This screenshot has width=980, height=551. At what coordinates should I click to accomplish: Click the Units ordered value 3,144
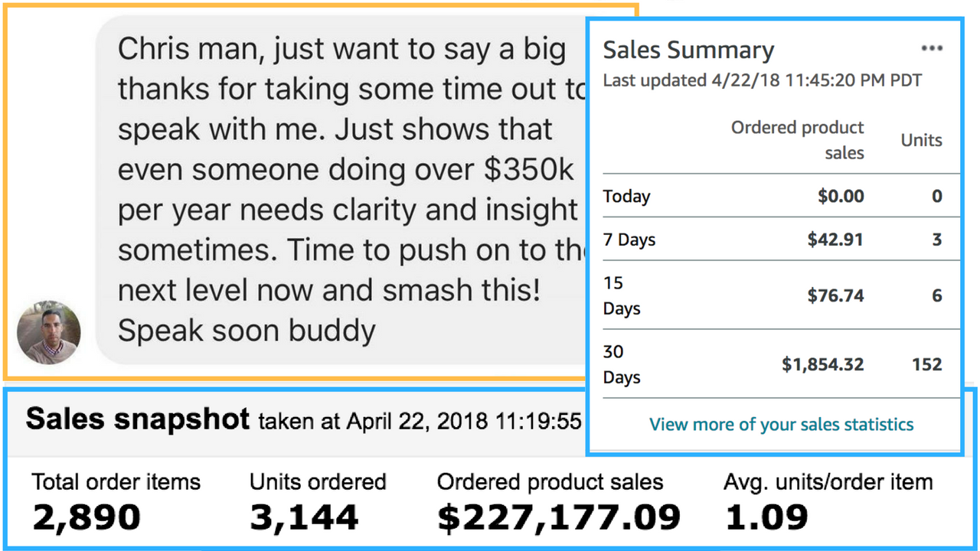pyautogui.click(x=304, y=518)
